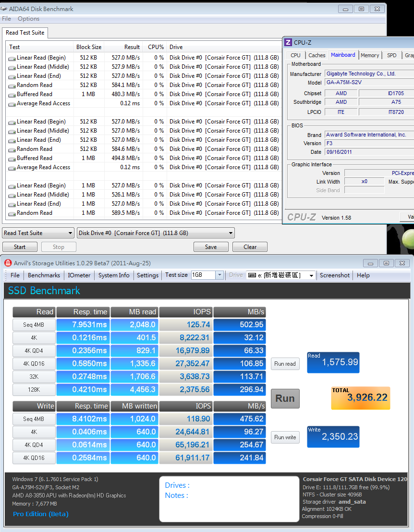Switch to the SPD tab in CPU-Z

391,55
